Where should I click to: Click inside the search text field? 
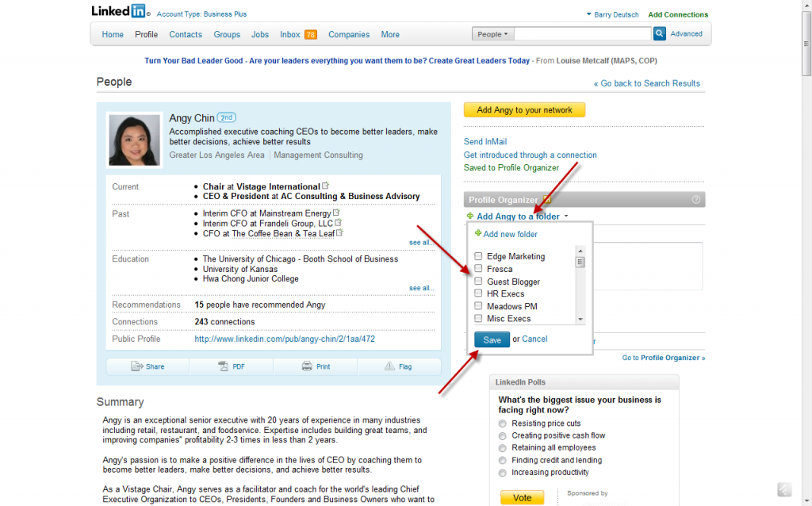tap(581, 34)
